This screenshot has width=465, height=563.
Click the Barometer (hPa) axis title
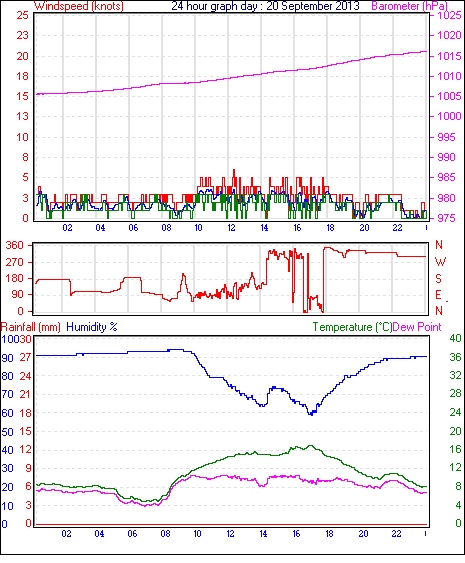(410, 6)
